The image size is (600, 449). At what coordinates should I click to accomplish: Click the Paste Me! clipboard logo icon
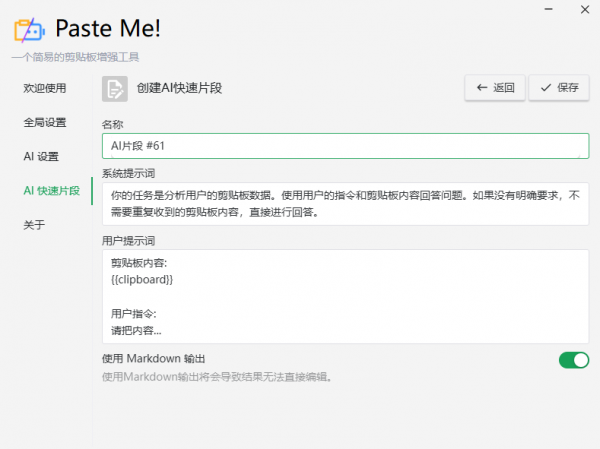[x=29, y=30]
